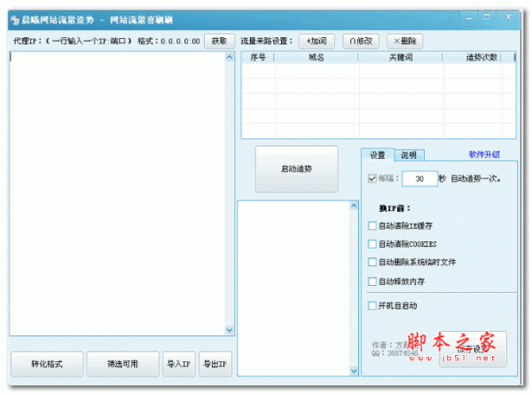Screen dimensions: 532x394
Task: Click the ×删除 button
Action: click(405, 41)
